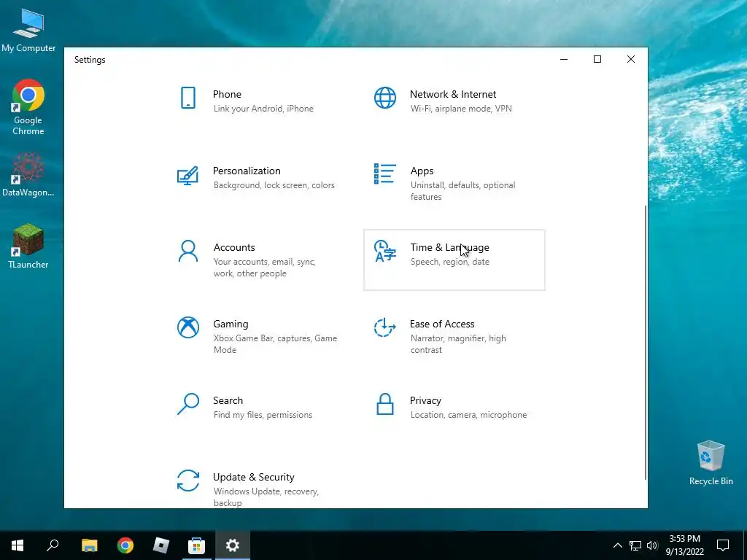Click "Background, lock screen, colors" text
The width and height of the screenshot is (747, 560).
point(274,185)
